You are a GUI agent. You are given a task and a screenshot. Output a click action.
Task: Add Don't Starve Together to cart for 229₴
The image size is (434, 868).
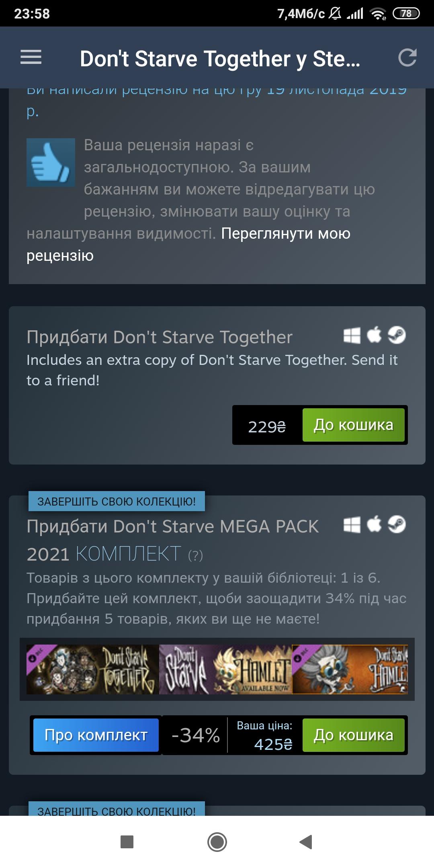point(354,425)
